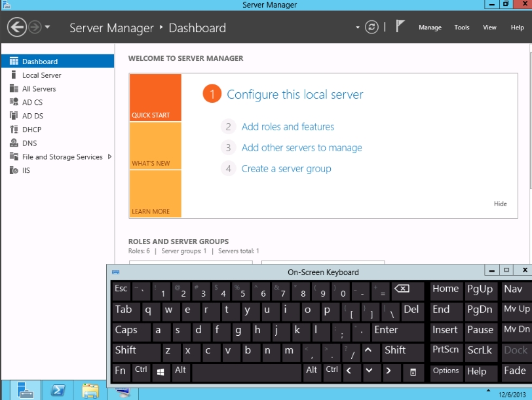Click the Nav key on keyboard
The width and height of the screenshot is (532, 400).
click(x=516, y=291)
